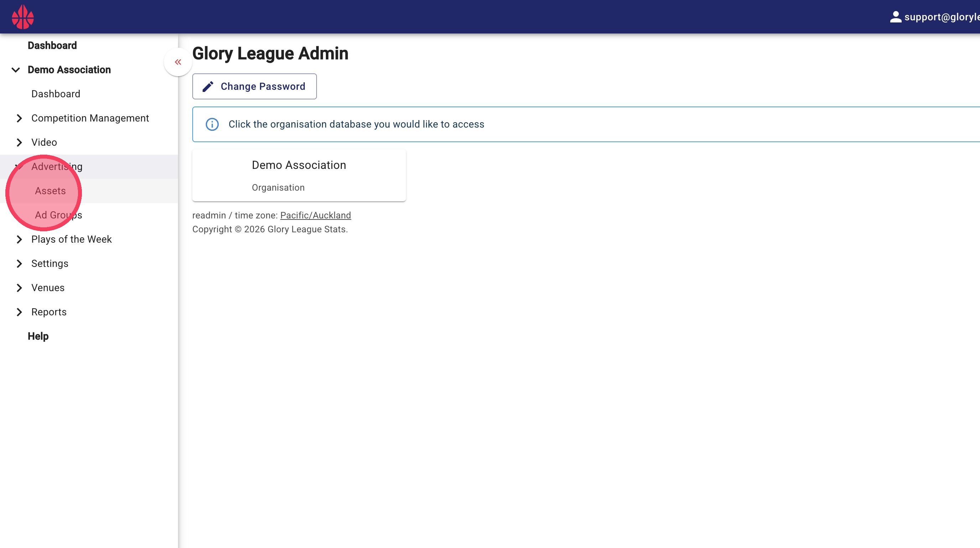
Task: Expand Competition Management in the sidebar
Action: point(19,118)
